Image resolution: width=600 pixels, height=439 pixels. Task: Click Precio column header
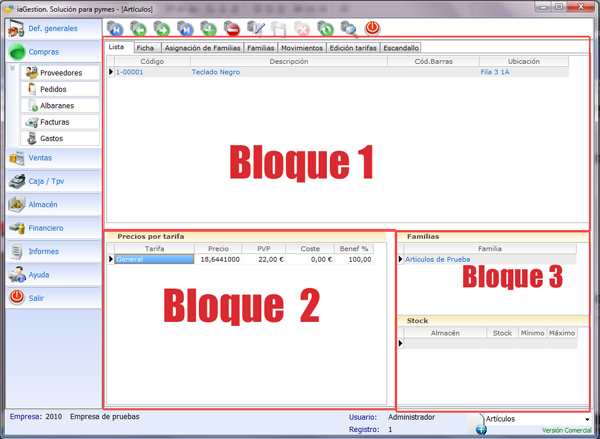point(218,249)
